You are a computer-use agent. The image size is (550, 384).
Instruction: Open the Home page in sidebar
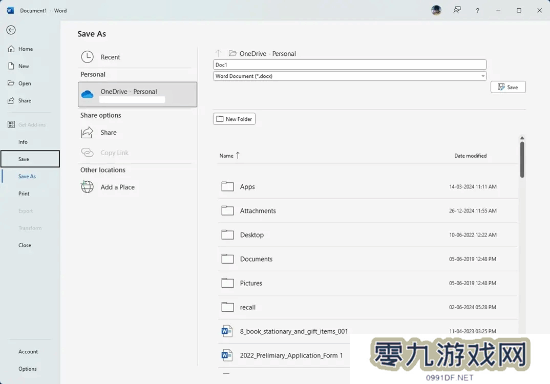tap(26, 49)
